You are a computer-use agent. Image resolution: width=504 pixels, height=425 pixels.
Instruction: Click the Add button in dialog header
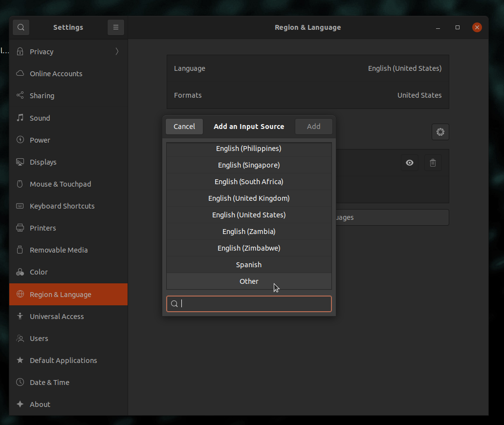pos(313,127)
